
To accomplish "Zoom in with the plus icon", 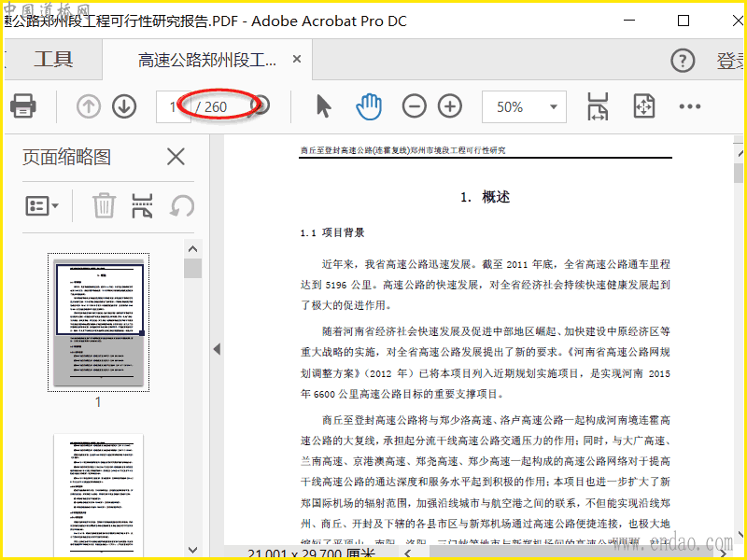I will 450,106.
